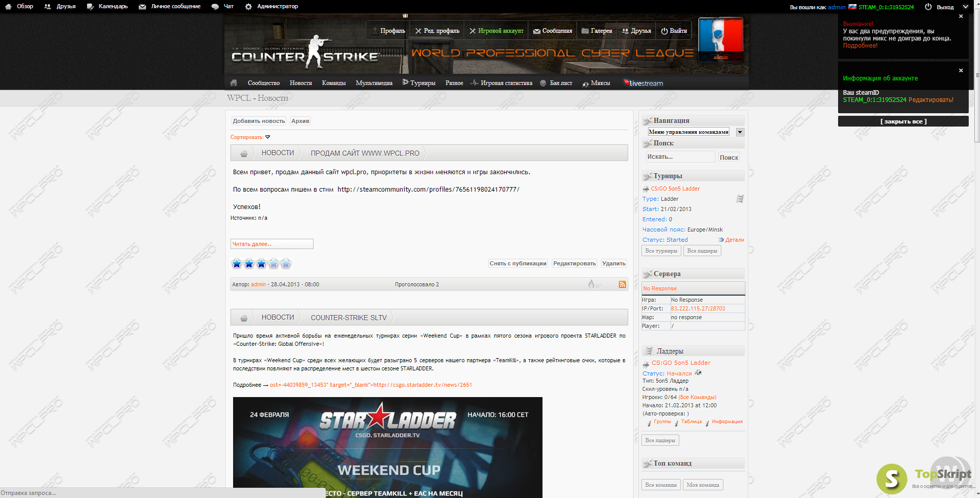Click Все ладдеры button in Турниры panel
The width and height of the screenshot is (980, 498).
(x=702, y=251)
